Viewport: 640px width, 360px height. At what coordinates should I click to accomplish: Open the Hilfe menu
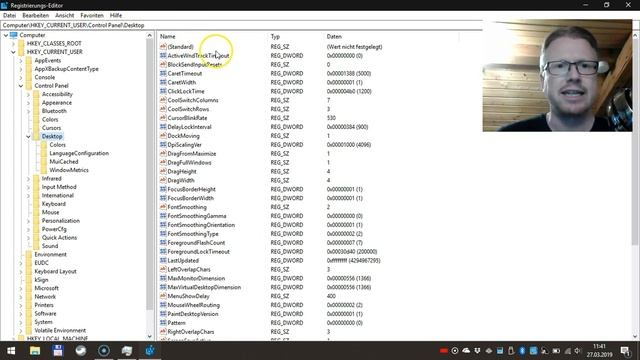(116, 15)
